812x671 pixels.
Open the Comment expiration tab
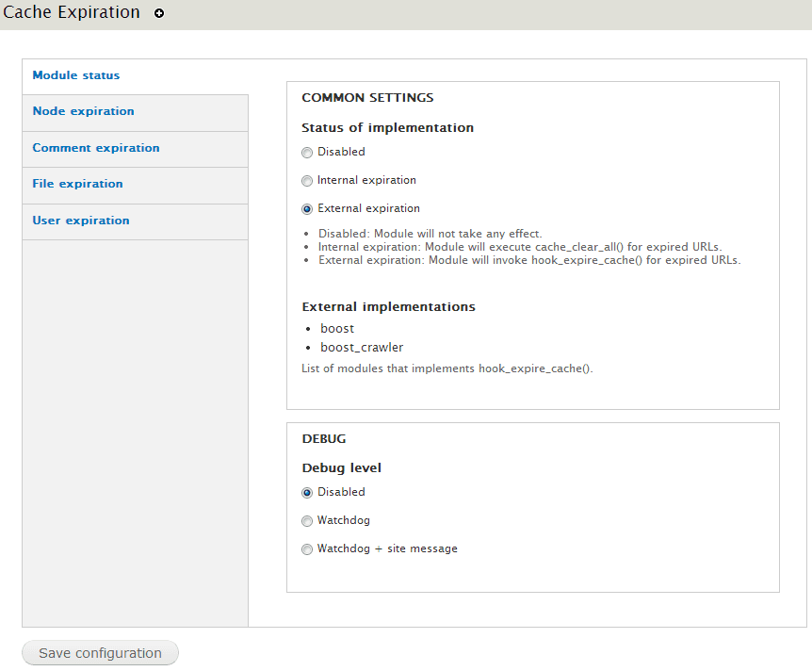96,148
